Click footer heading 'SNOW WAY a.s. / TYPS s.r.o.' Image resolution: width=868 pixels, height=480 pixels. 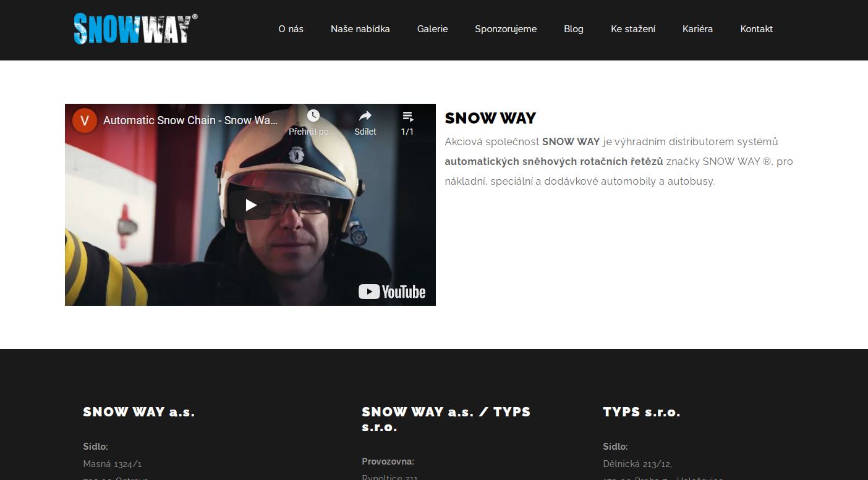pos(446,419)
